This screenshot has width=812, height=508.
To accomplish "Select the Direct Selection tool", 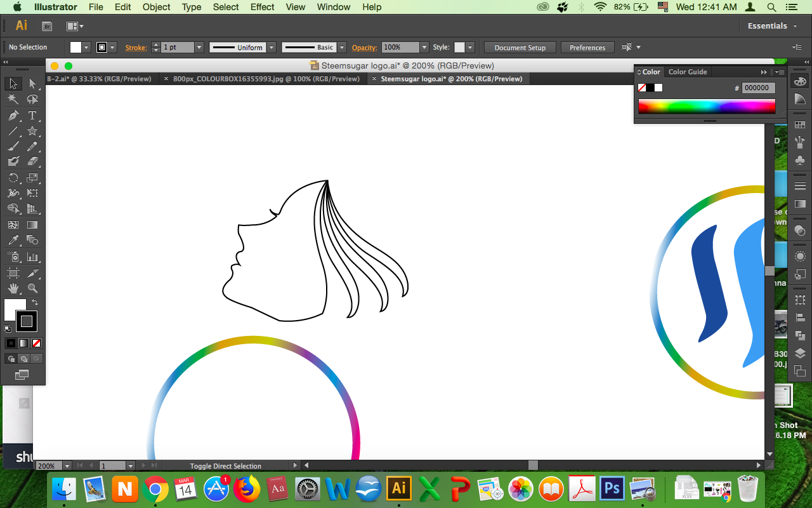I will pos(32,84).
